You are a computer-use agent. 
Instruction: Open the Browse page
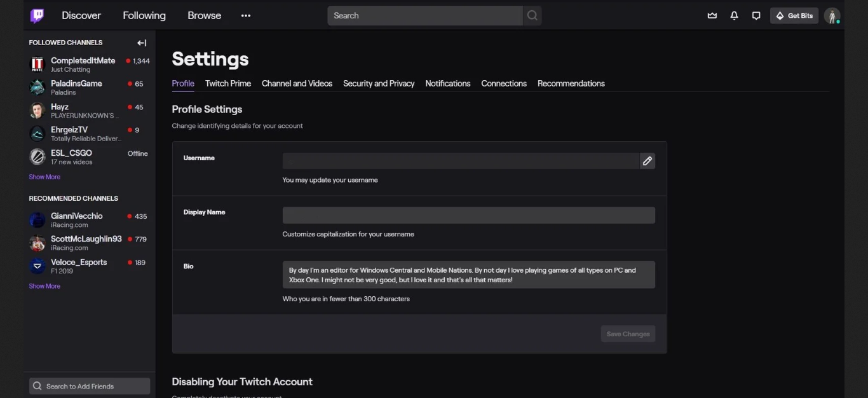[x=204, y=15]
